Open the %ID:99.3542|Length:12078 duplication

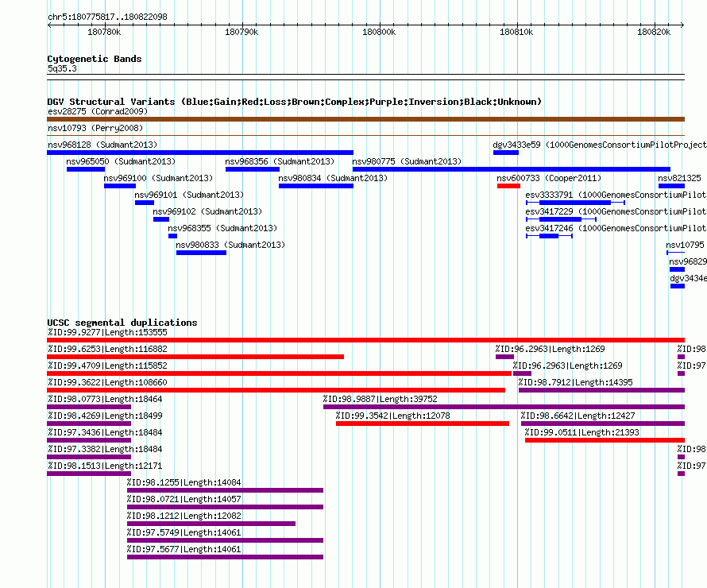click(392, 416)
